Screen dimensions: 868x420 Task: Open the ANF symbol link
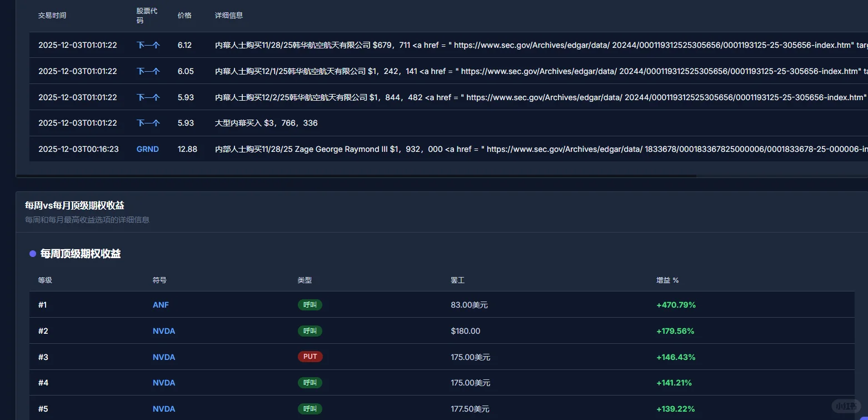point(161,305)
